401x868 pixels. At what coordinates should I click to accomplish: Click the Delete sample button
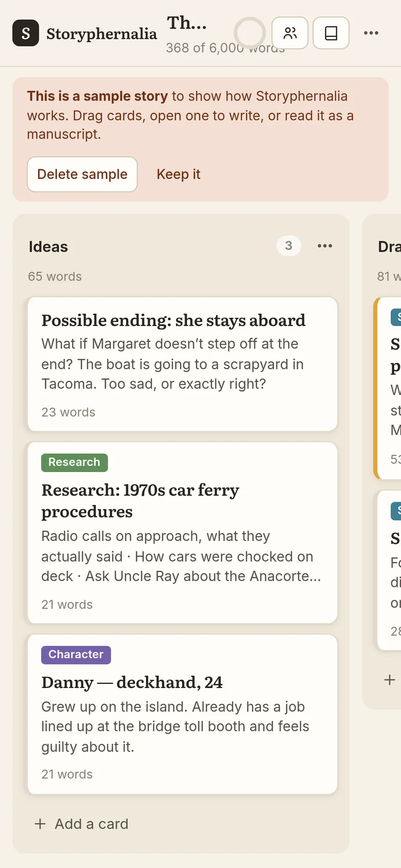82,174
